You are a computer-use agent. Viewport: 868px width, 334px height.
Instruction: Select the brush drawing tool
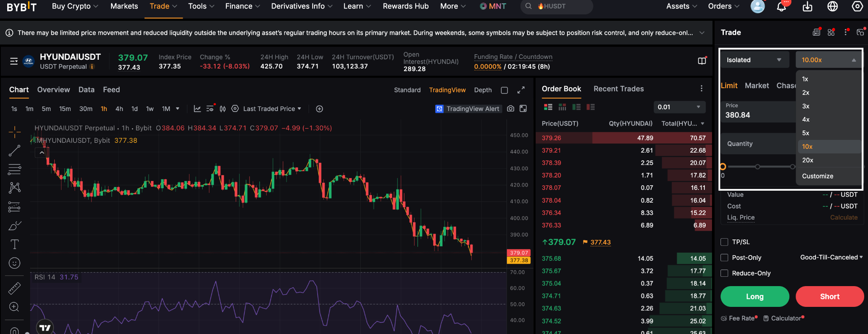(14, 226)
